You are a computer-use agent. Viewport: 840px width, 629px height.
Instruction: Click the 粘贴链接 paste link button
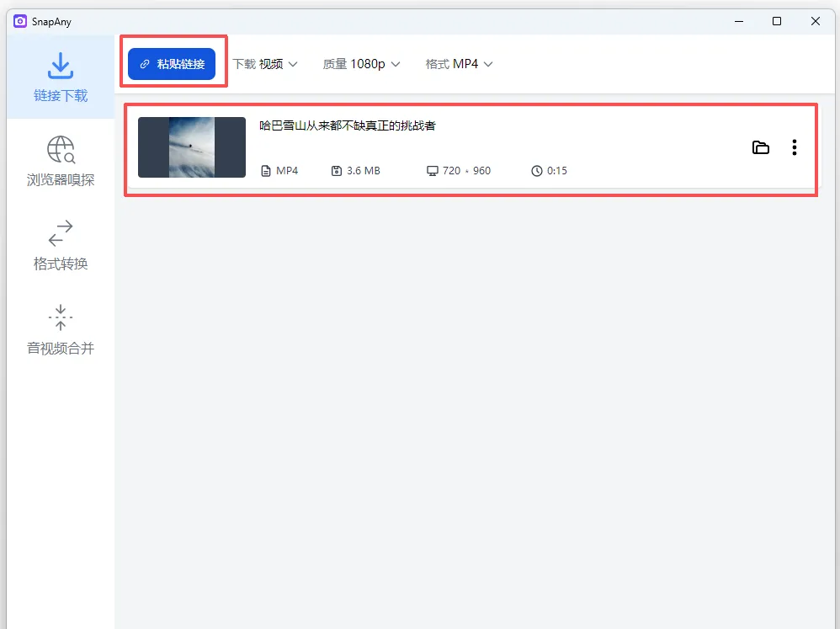(x=172, y=64)
